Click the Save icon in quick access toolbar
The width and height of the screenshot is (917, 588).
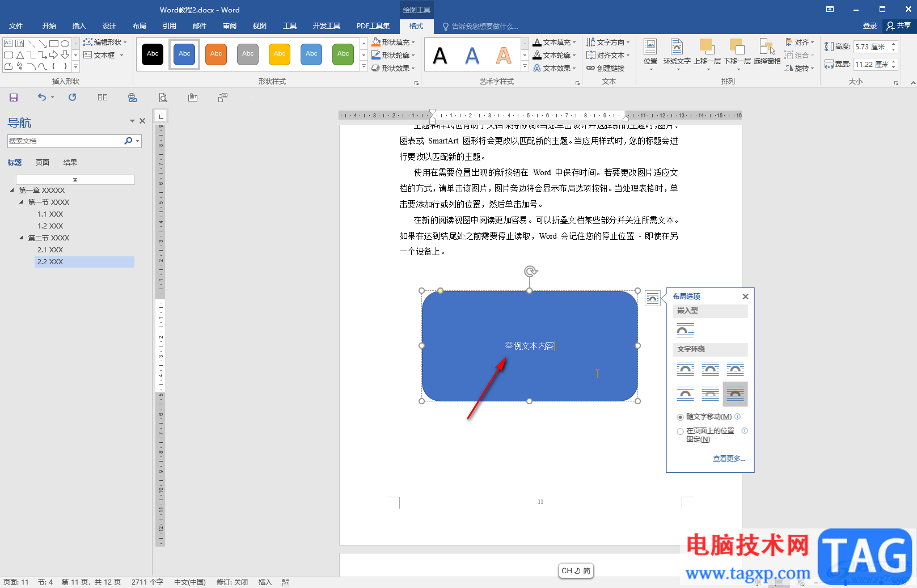(x=14, y=98)
